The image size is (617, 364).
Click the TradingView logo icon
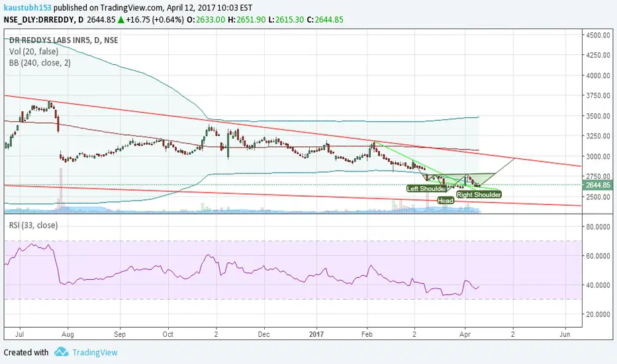[x=62, y=351]
